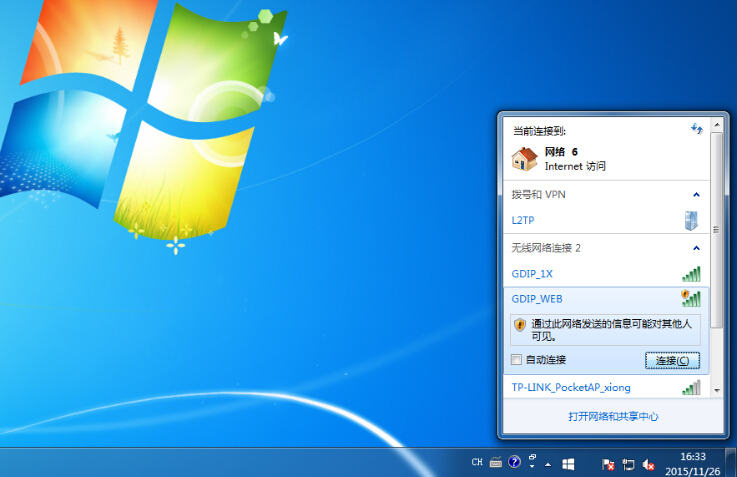Open the blue help question mark icon

514,463
